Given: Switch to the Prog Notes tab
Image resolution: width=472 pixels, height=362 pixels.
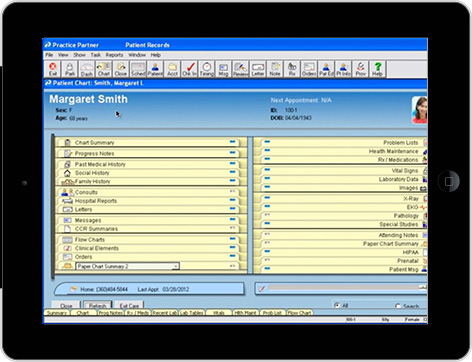Looking at the screenshot, I should pos(111,313).
